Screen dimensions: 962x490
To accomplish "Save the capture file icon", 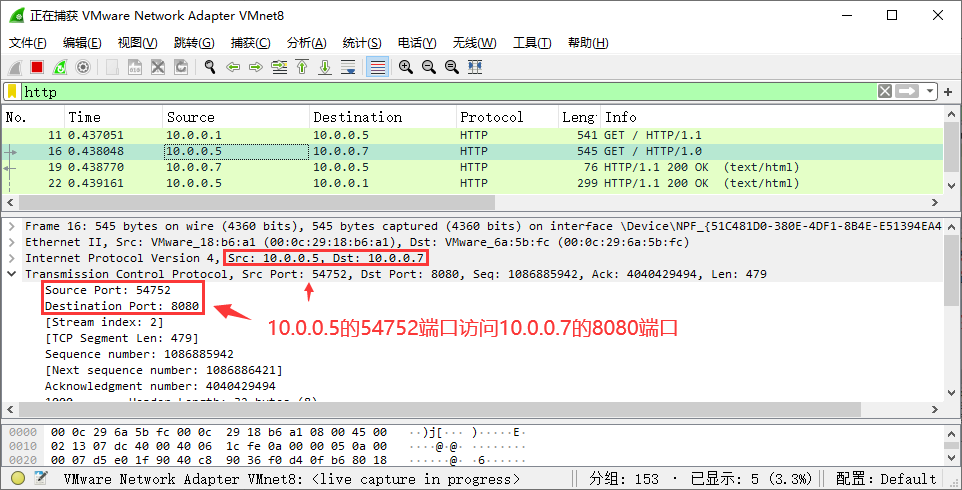I will pyautogui.click(x=135, y=67).
